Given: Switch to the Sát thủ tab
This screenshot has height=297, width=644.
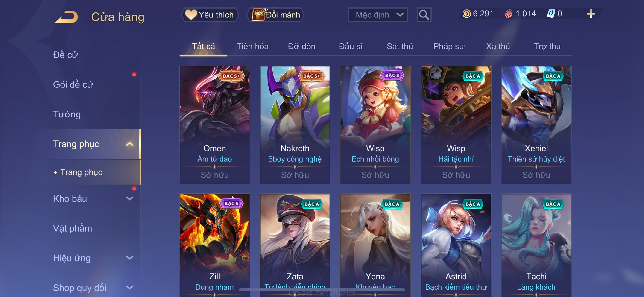Looking at the screenshot, I should point(399,47).
